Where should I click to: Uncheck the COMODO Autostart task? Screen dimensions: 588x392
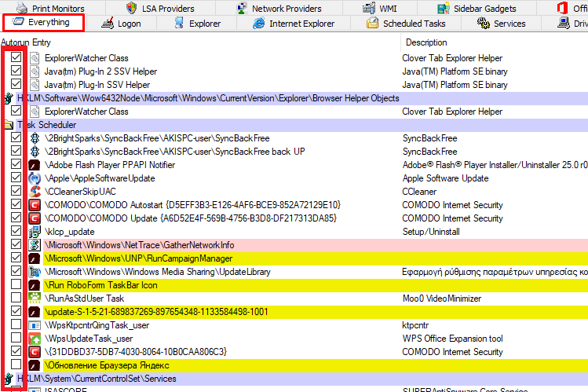[x=16, y=204]
